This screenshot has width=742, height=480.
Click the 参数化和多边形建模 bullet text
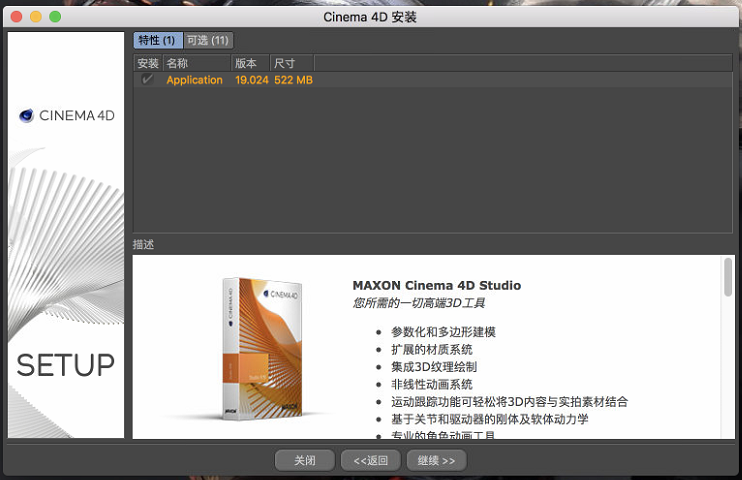tap(443, 332)
